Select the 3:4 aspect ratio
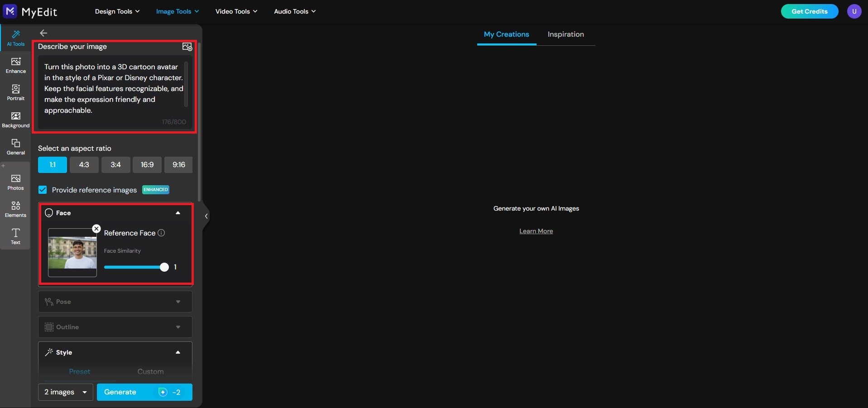 (x=116, y=165)
